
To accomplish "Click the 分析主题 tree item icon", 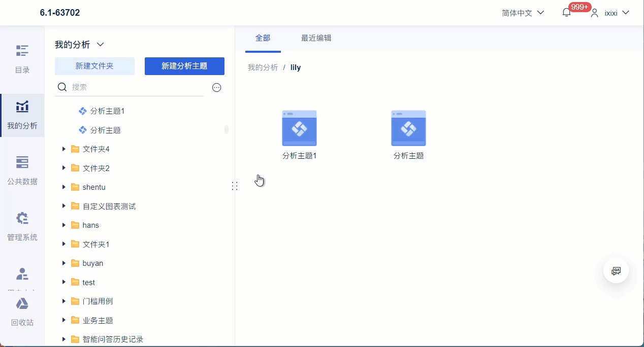I will tap(83, 130).
